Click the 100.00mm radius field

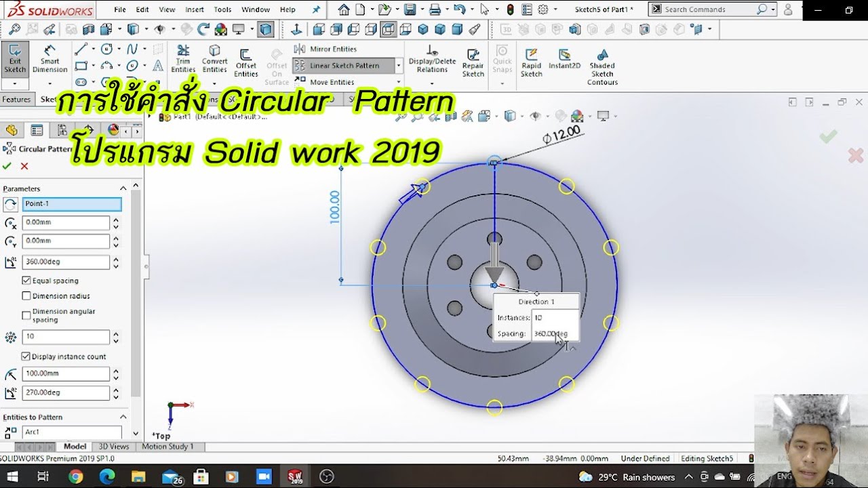pyautogui.click(x=66, y=373)
